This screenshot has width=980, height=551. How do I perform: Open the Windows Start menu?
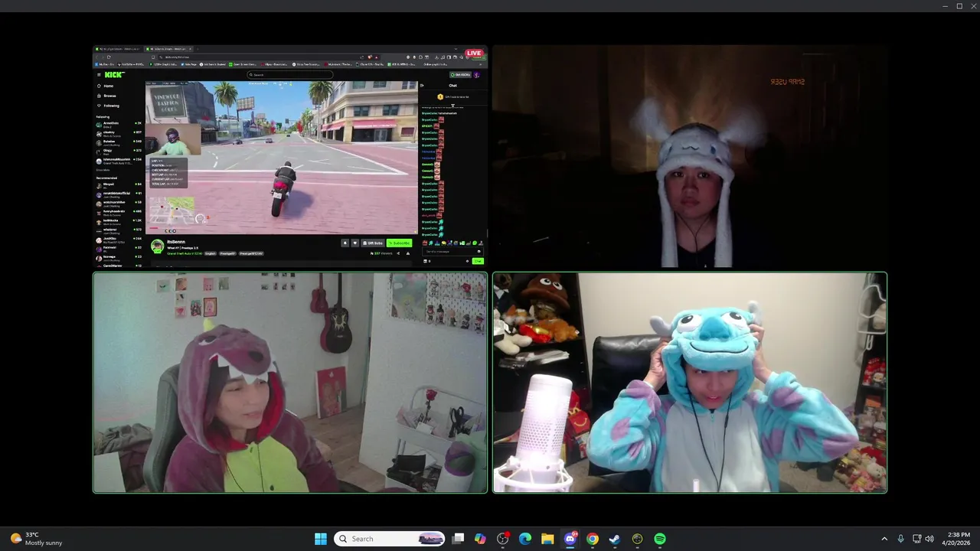pos(321,539)
